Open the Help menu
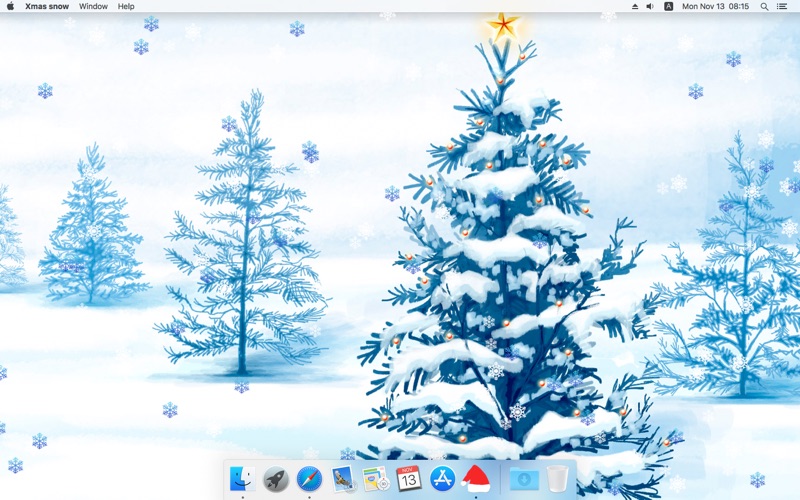Viewport: 800px width, 500px height. click(x=126, y=6)
